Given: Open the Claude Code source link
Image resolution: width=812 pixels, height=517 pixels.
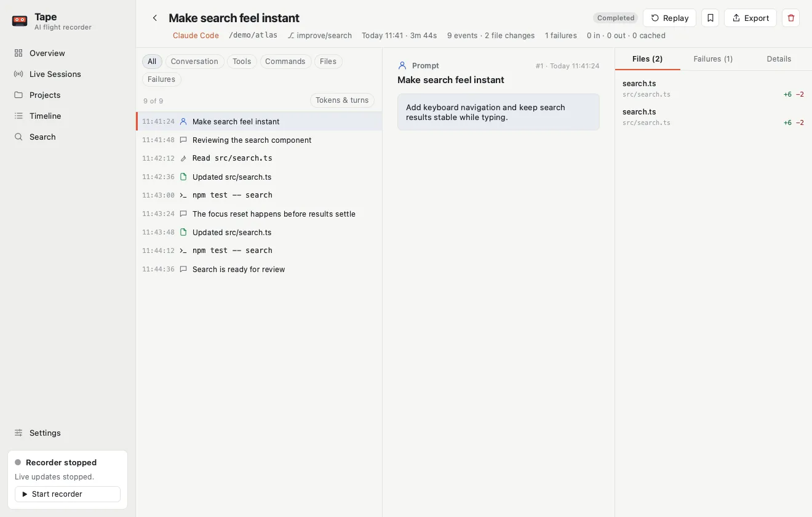Looking at the screenshot, I should pos(196,36).
